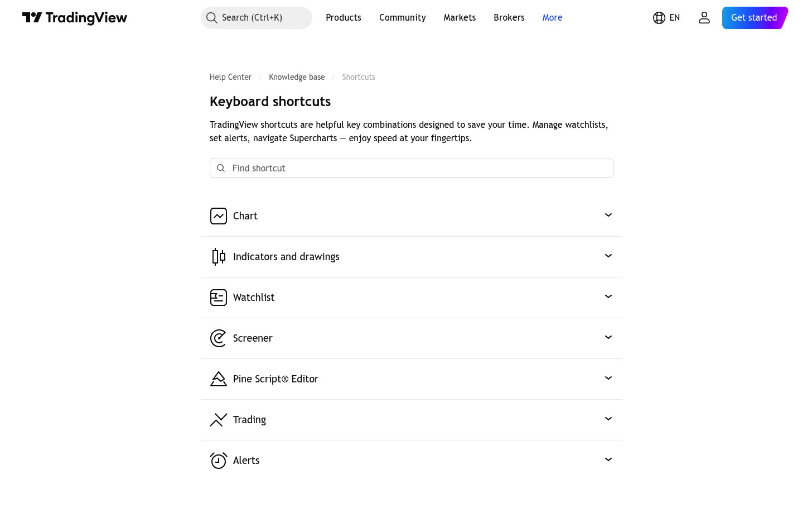Image resolution: width=812 pixels, height=508 pixels.
Task: Open the language globe icon
Action: (x=659, y=18)
